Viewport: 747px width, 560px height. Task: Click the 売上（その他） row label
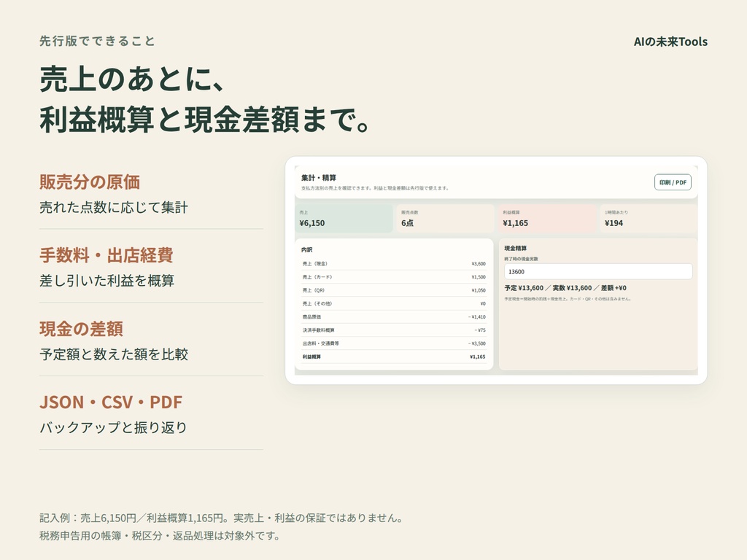pyautogui.click(x=317, y=303)
